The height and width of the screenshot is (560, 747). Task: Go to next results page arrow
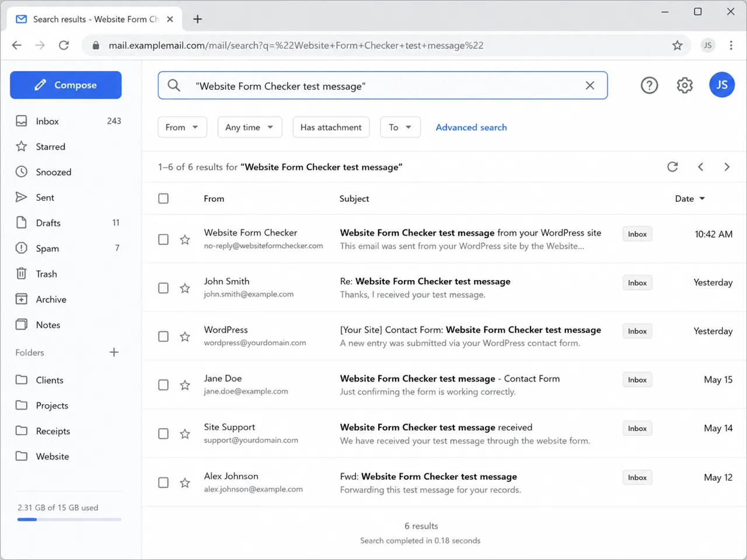(x=727, y=167)
